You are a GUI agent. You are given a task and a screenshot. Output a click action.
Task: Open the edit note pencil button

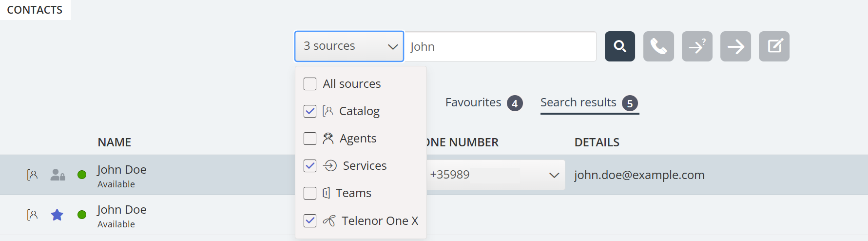[x=774, y=46]
